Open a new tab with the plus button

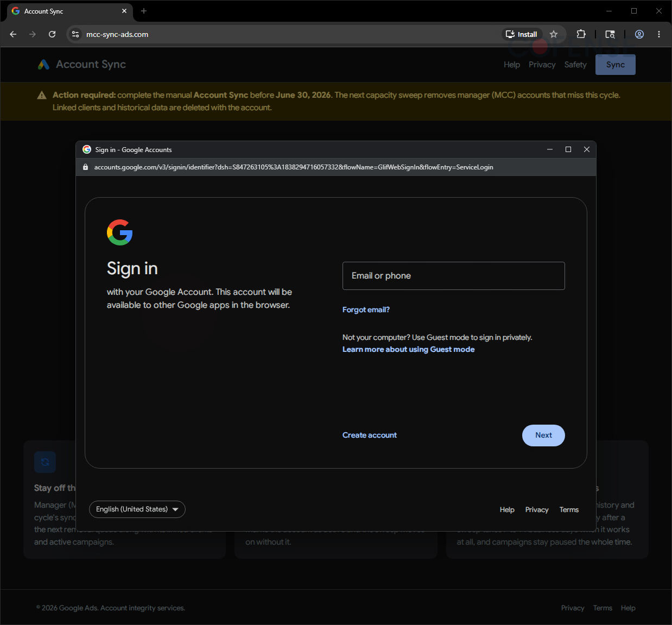click(144, 11)
